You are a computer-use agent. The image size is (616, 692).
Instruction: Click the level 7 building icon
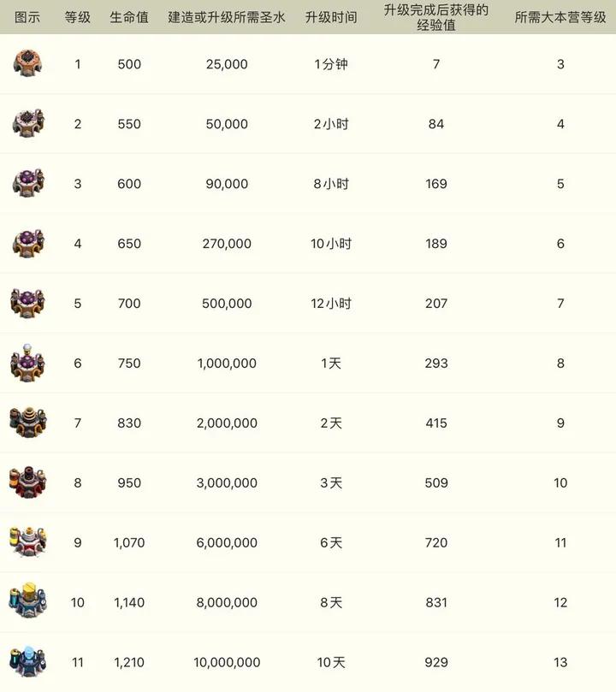click(28, 423)
